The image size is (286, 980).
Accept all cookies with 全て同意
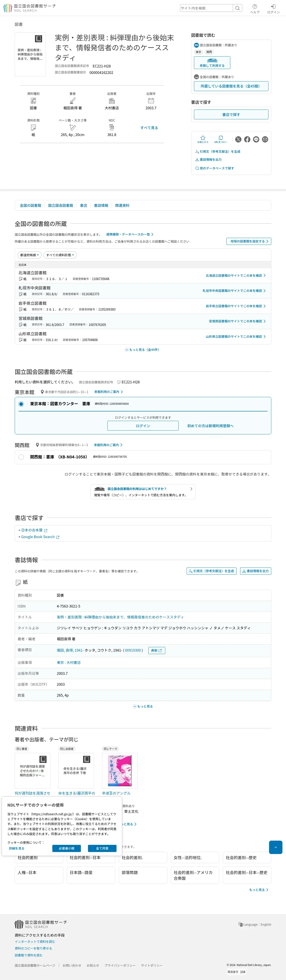102,848
